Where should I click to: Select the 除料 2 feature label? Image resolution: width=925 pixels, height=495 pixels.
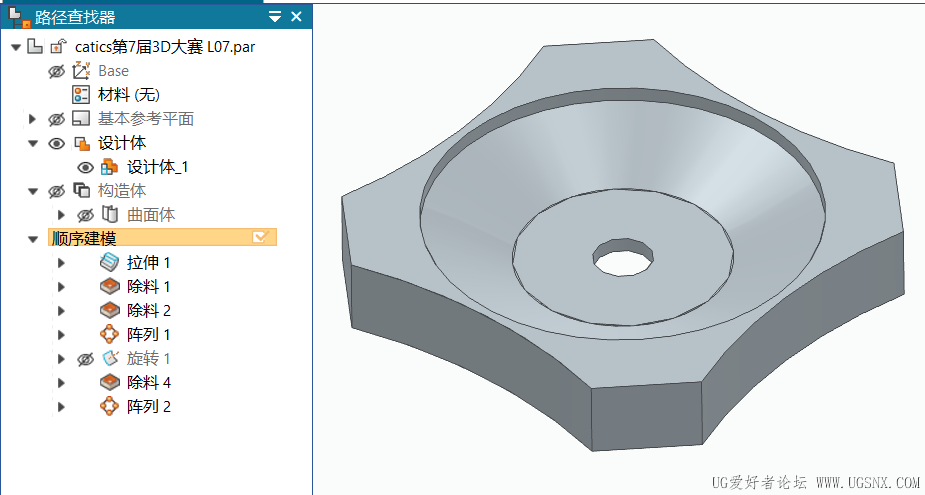149,310
